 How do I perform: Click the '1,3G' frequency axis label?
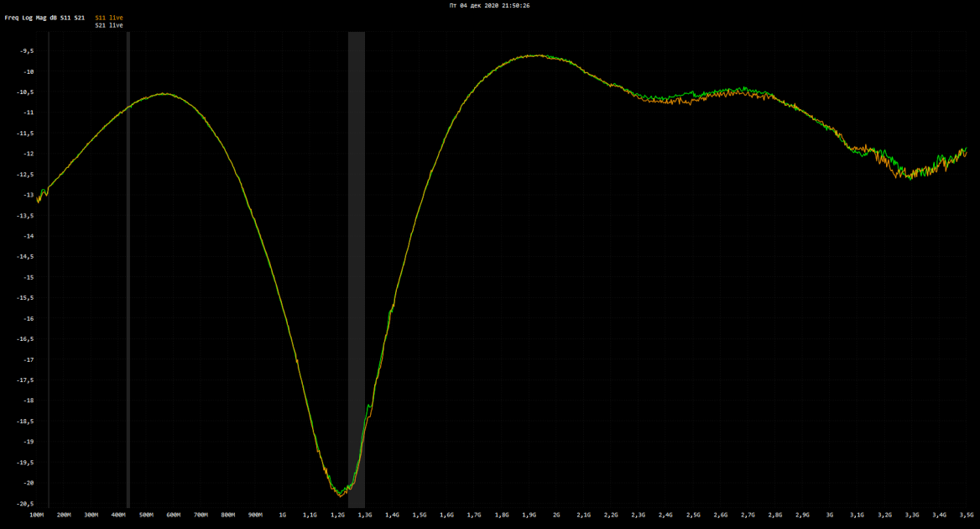click(x=365, y=516)
